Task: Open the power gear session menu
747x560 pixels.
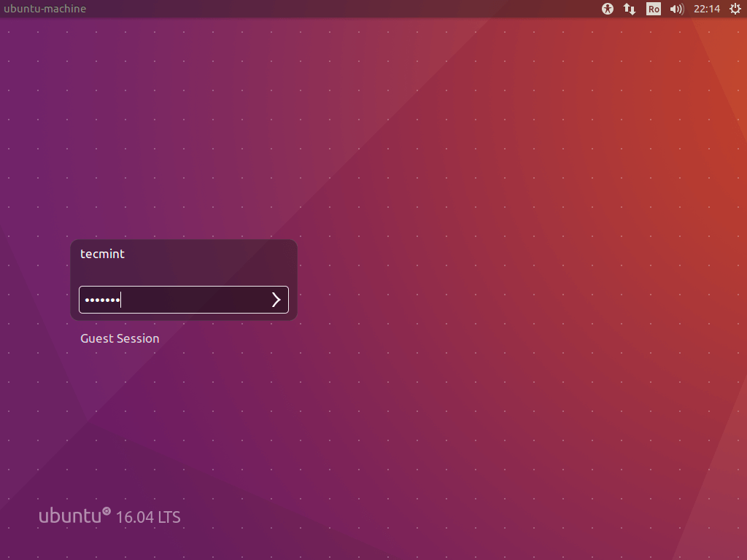Action: [735, 9]
